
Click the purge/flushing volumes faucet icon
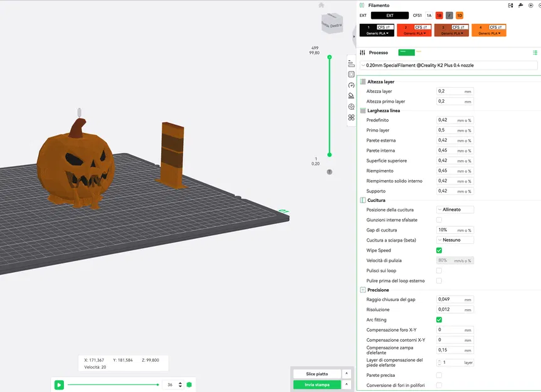521,5
